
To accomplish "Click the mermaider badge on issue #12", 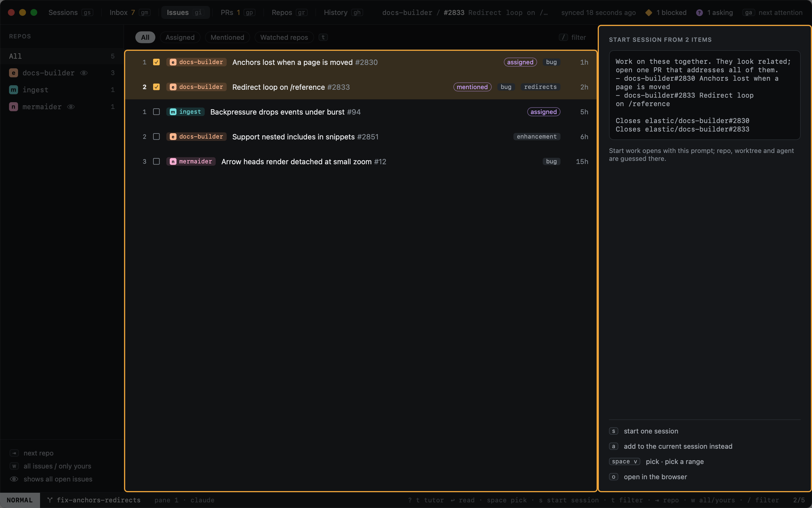I will (x=191, y=162).
